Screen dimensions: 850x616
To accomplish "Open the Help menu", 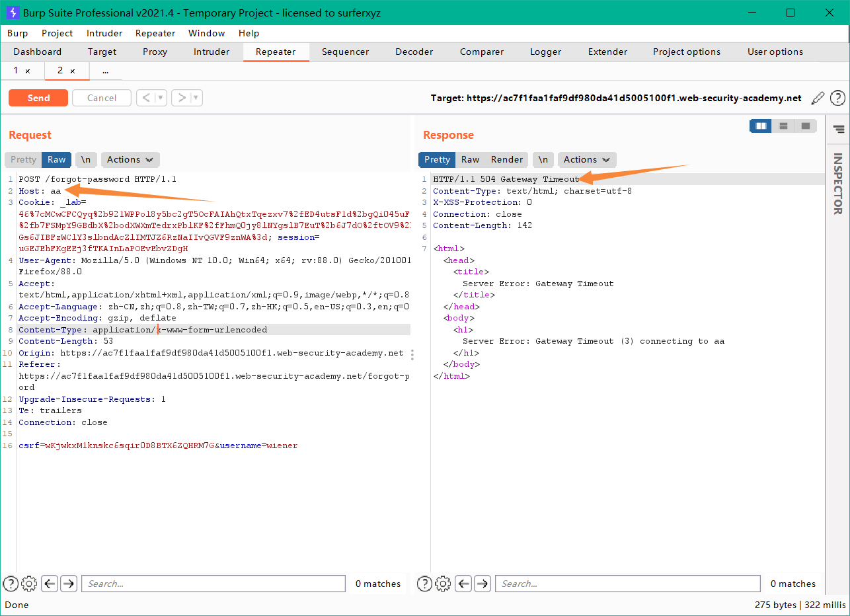I will click(x=249, y=33).
